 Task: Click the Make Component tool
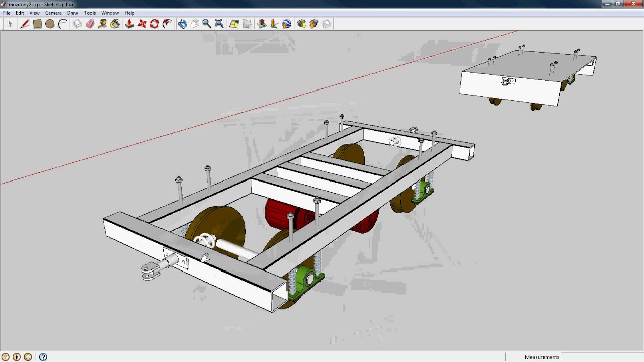[77, 24]
